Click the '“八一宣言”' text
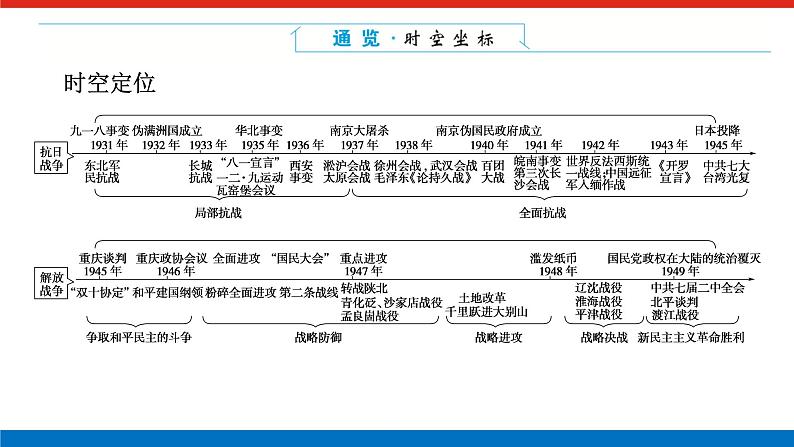The width and height of the screenshot is (794, 447). (x=250, y=163)
